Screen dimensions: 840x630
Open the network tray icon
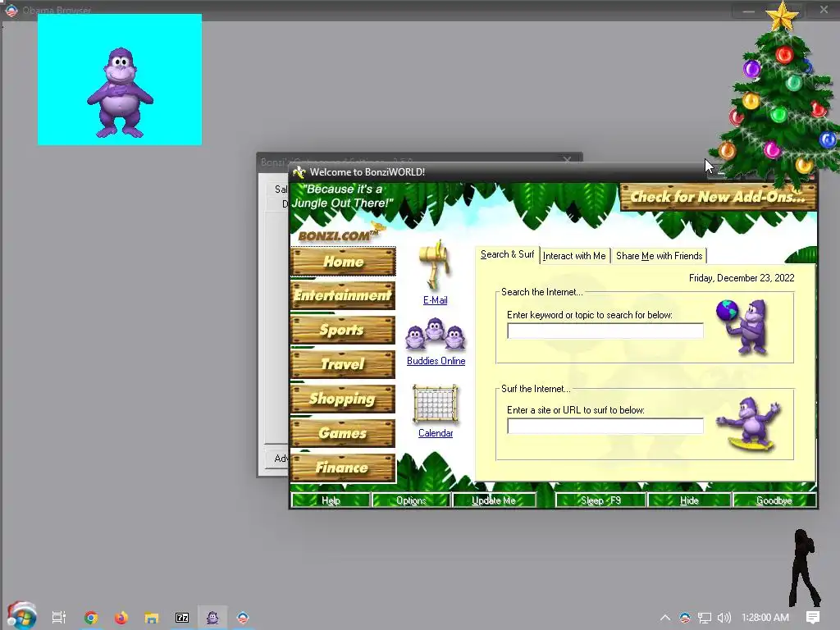[x=705, y=618]
